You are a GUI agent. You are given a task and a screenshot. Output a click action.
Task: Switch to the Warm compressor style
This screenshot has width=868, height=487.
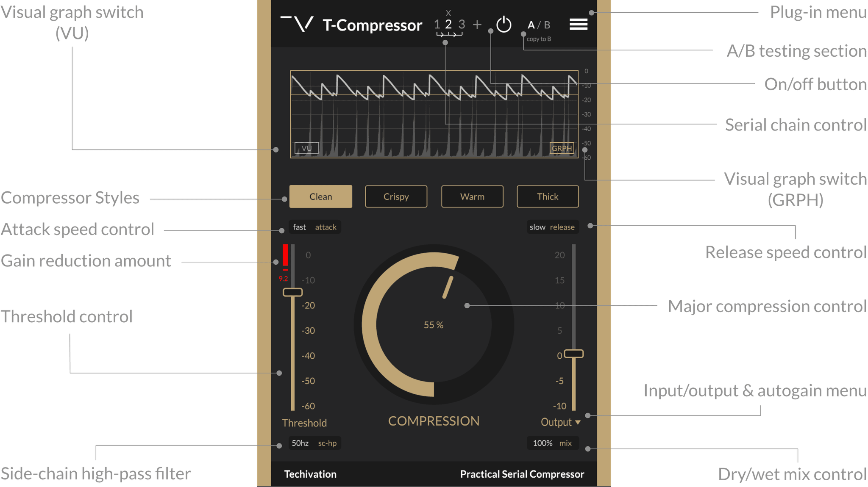(472, 196)
